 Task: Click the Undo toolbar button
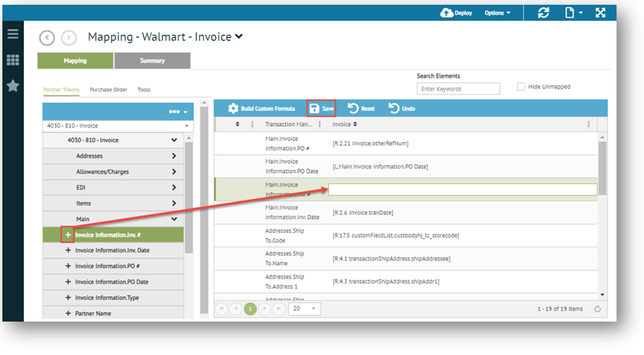pos(402,109)
